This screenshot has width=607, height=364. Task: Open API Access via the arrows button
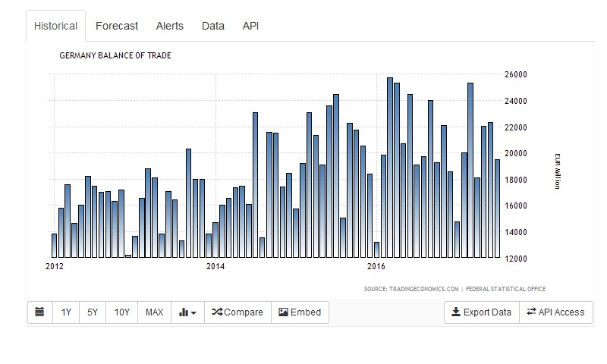(x=555, y=312)
